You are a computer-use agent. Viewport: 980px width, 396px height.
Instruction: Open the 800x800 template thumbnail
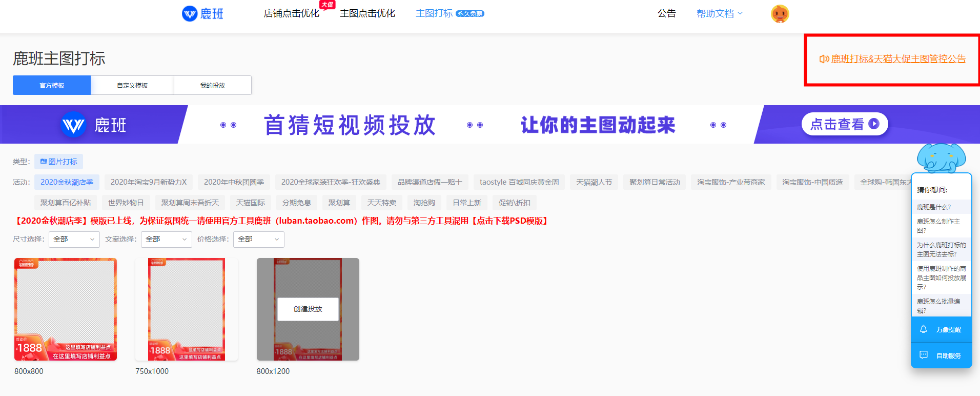66,309
